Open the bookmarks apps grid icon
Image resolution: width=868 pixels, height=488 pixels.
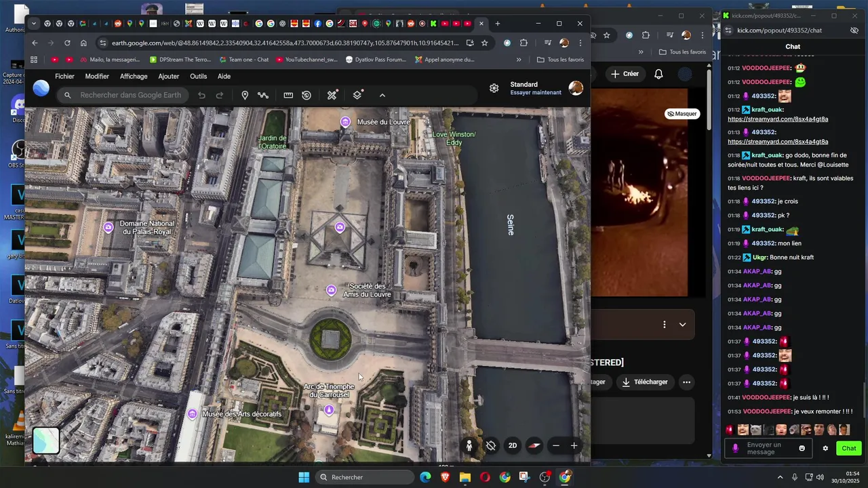pyautogui.click(x=34, y=60)
